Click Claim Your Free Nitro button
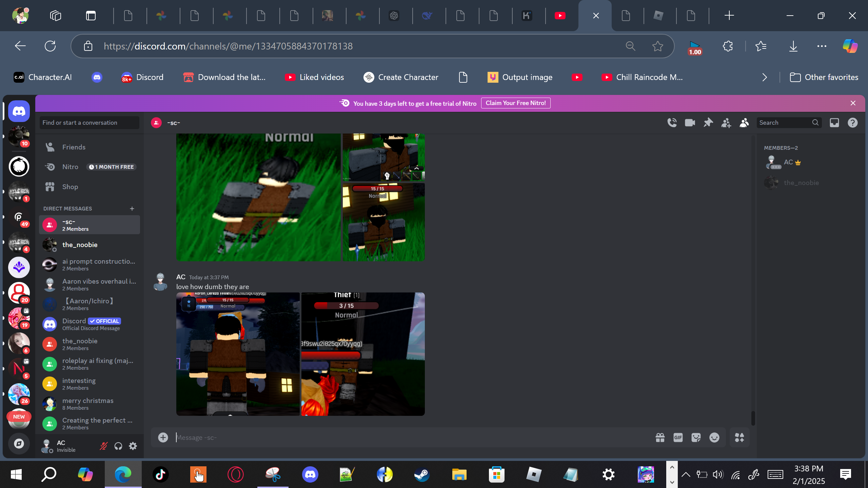 (x=515, y=103)
